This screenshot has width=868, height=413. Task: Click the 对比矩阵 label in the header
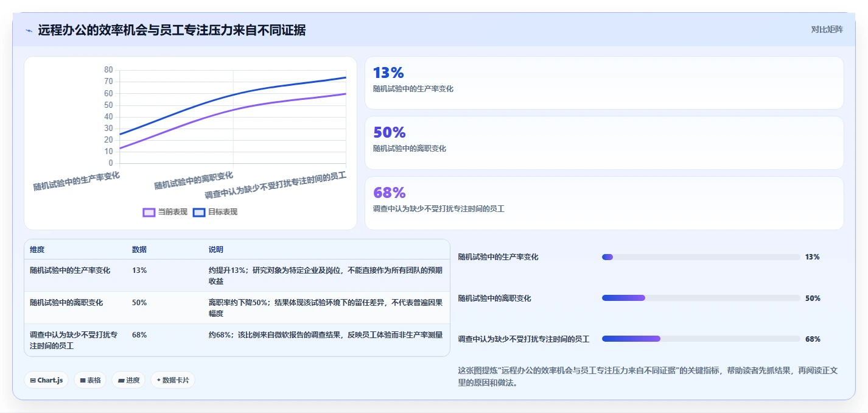pos(827,29)
